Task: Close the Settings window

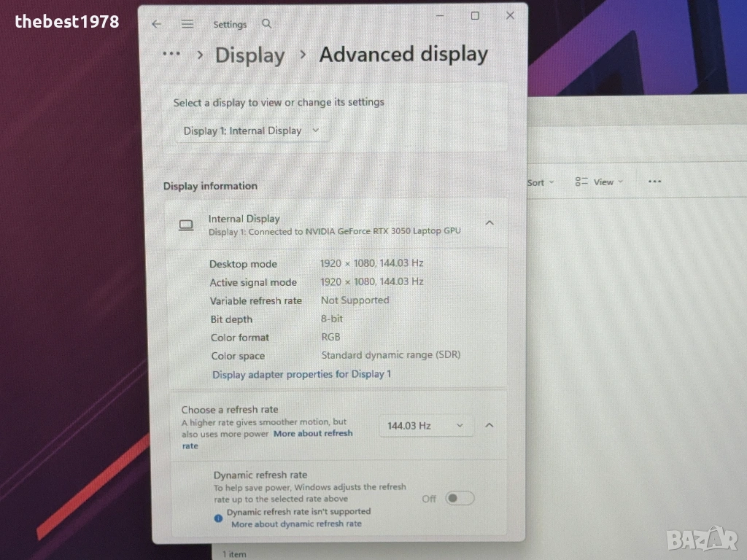Action: (510, 15)
